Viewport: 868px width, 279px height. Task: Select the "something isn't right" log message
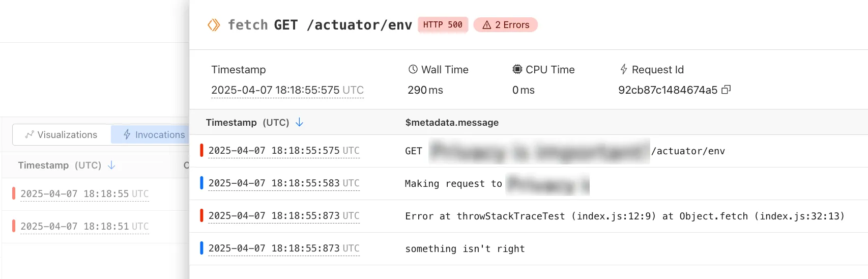(x=465, y=249)
